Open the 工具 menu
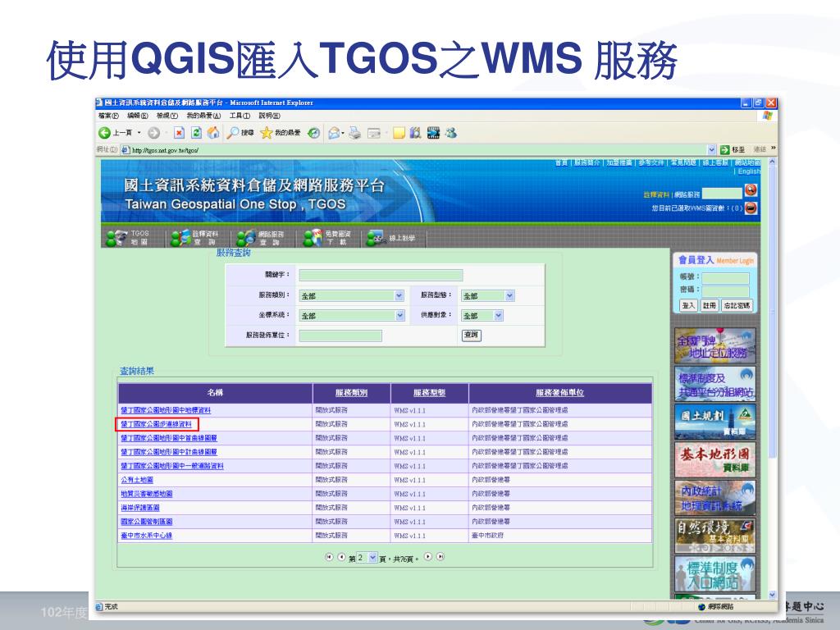 coord(240,116)
